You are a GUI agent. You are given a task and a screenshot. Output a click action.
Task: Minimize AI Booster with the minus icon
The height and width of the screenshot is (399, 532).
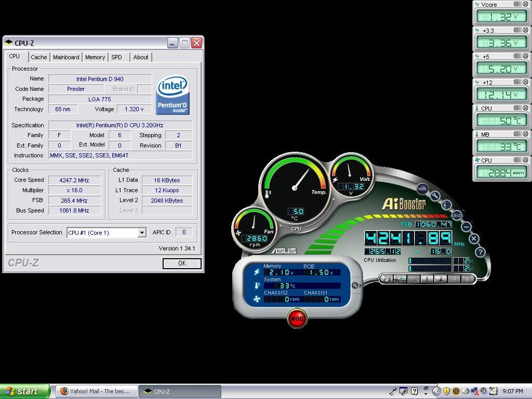point(467,227)
